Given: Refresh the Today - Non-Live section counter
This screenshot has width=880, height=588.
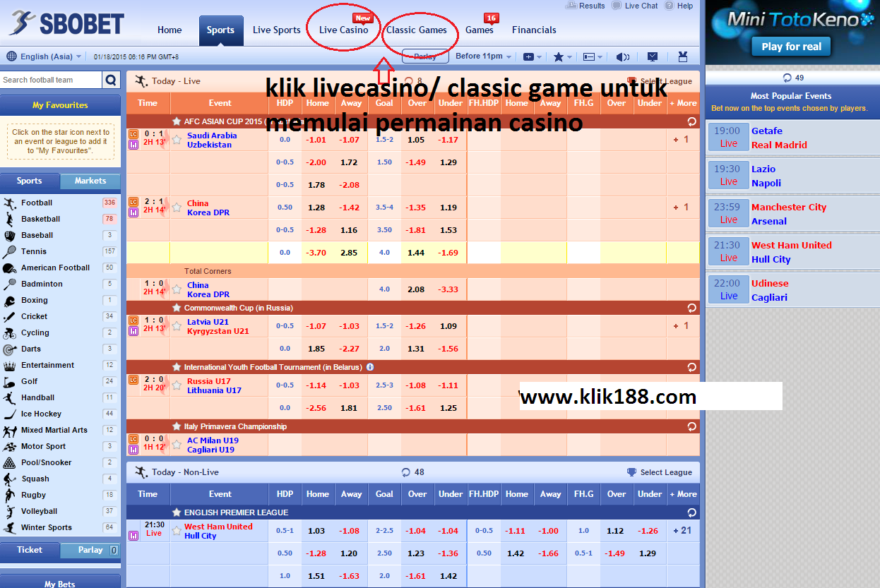Looking at the screenshot, I should 405,472.
